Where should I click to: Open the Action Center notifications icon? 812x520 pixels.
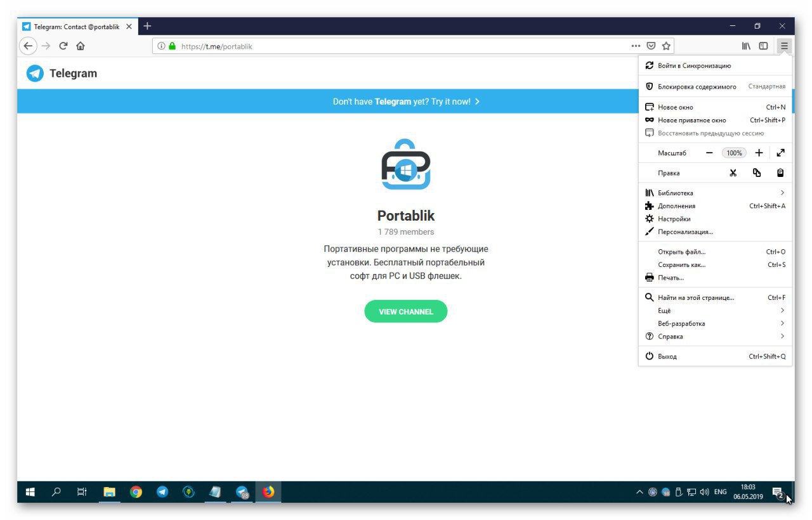[x=778, y=492]
